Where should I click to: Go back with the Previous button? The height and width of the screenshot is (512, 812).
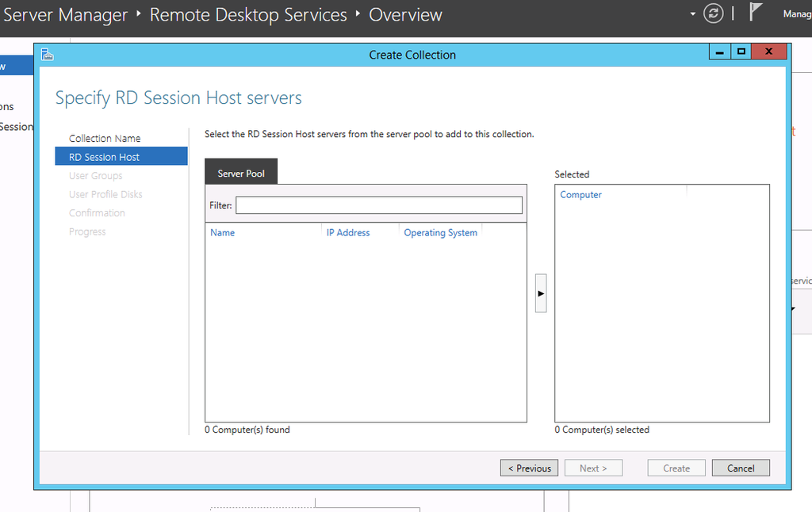coord(529,468)
